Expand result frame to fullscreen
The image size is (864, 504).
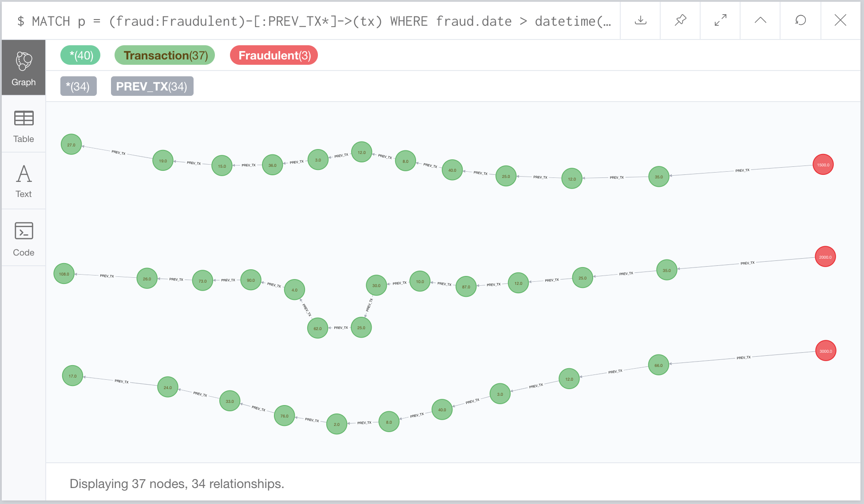[x=720, y=20]
